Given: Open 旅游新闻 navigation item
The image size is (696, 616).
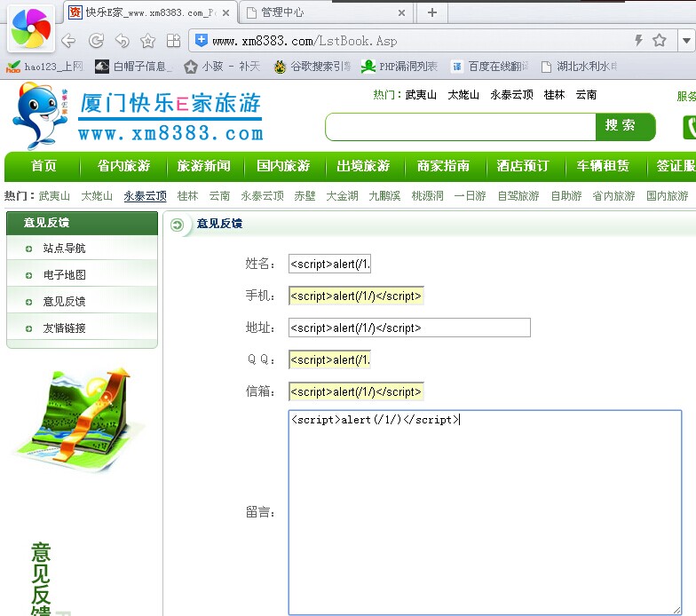Looking at the screenshot, I should 203,166.
